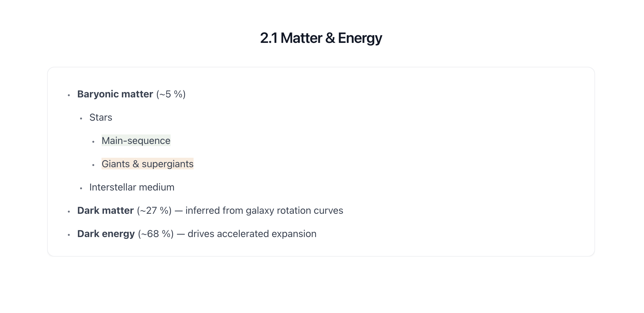Click the bullet beside 'Interstellar medium'

pos(81,188)
